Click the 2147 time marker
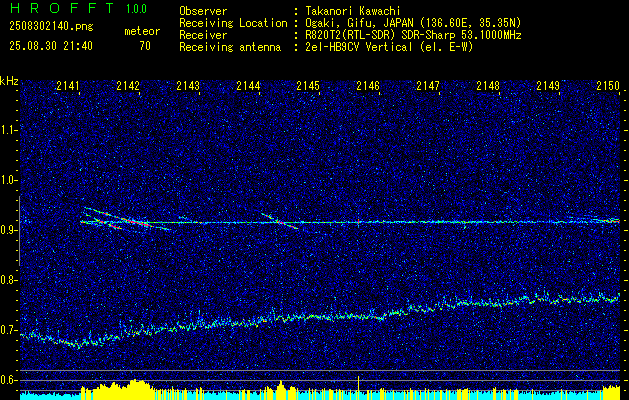This screenshot has height=400, width=629. coord(428,86)
